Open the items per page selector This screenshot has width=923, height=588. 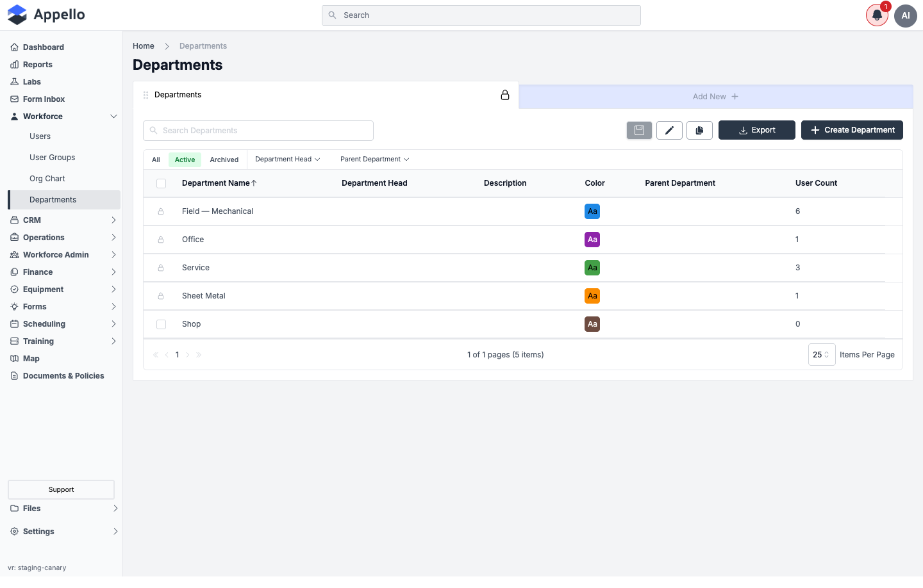click(x=822, y=355)
